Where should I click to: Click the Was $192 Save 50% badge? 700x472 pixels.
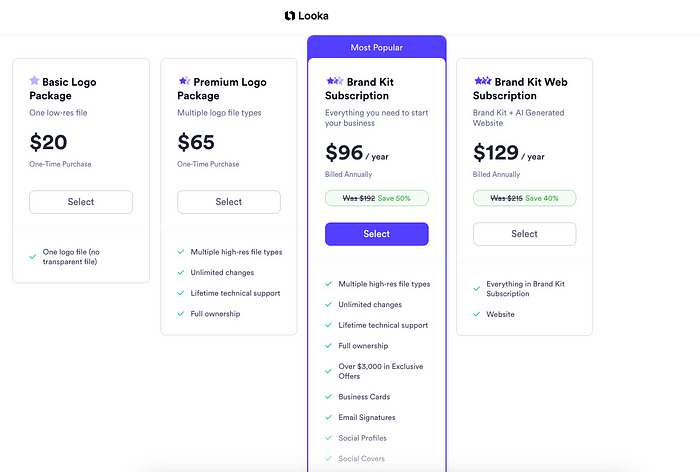coord(376,198)
